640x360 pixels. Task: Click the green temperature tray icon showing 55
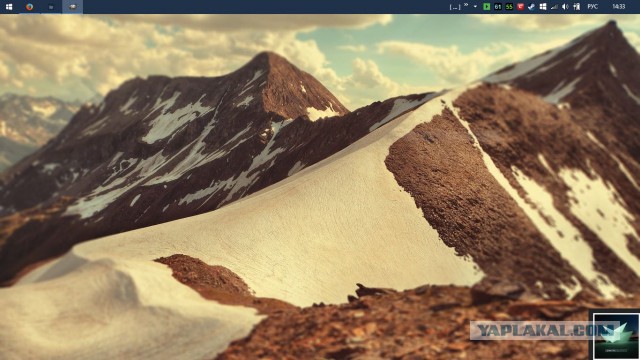(509, 7)
